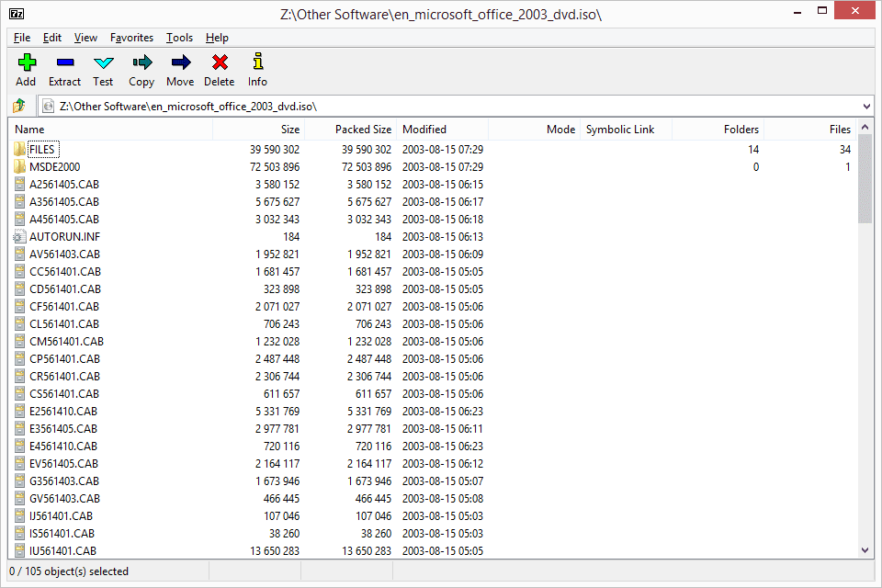Click the file list scroll up arrow
The width and height of the screenshot is (882, 588).
coord(865,127)
